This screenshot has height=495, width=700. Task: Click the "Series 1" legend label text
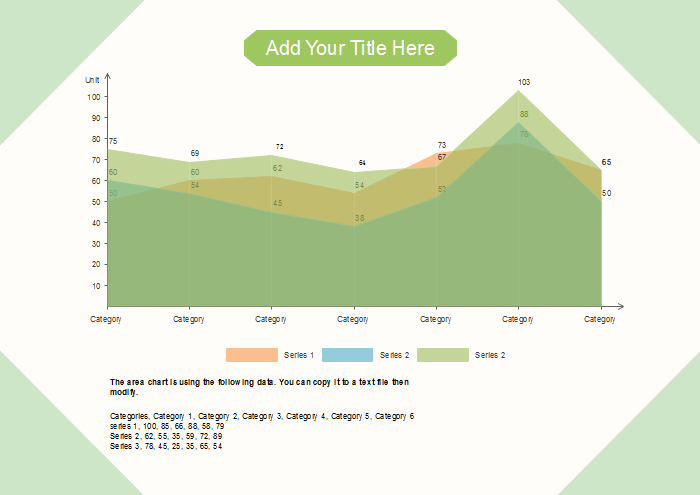pyautogui.click(x=299, y=356)
